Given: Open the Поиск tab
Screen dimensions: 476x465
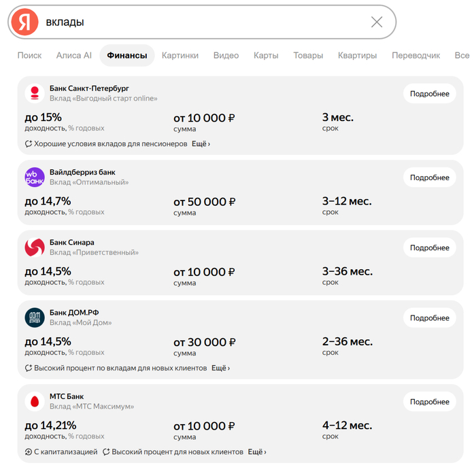Looking at the screenshot, I should (x=29, y=55).
